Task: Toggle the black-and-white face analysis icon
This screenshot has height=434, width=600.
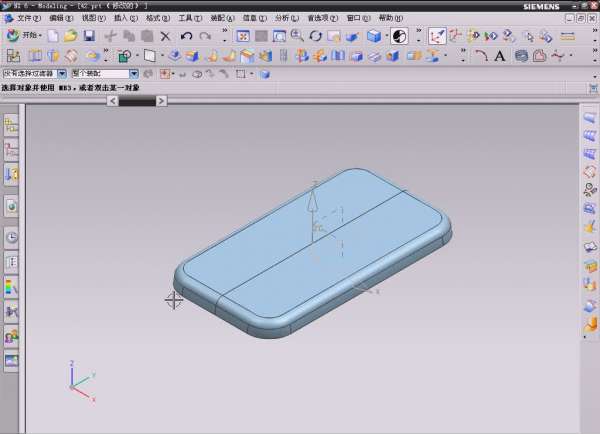Action: (x=399, y=36)
